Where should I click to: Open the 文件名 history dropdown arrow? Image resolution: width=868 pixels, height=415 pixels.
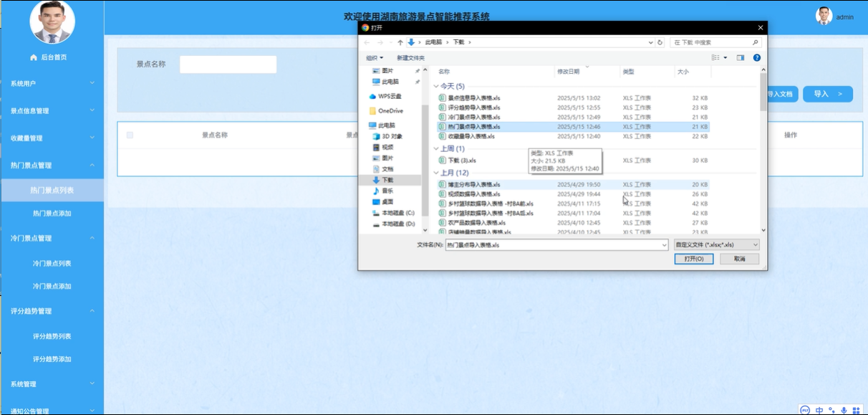click(665, 244)
